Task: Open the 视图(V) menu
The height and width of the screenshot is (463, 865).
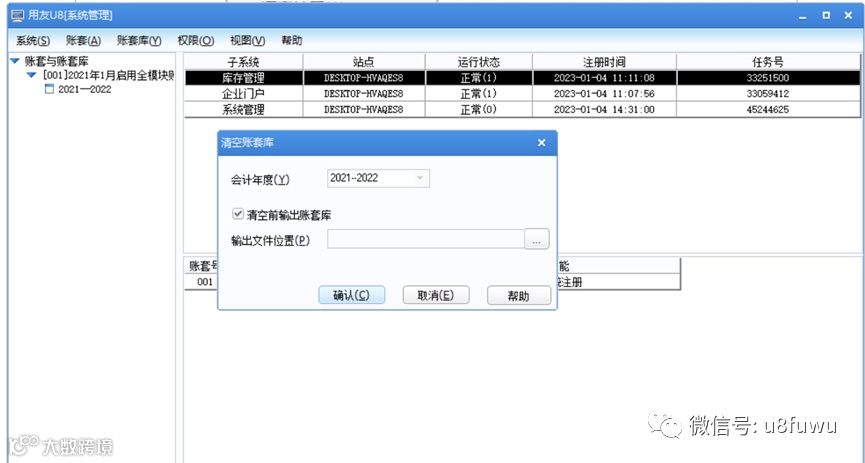Action: (247, 41)
